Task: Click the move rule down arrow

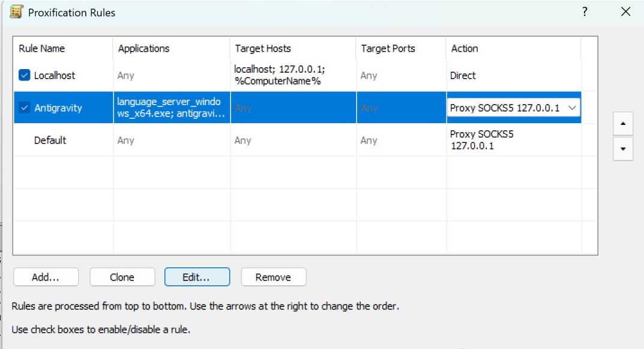Action: click(x=623, y=148)
